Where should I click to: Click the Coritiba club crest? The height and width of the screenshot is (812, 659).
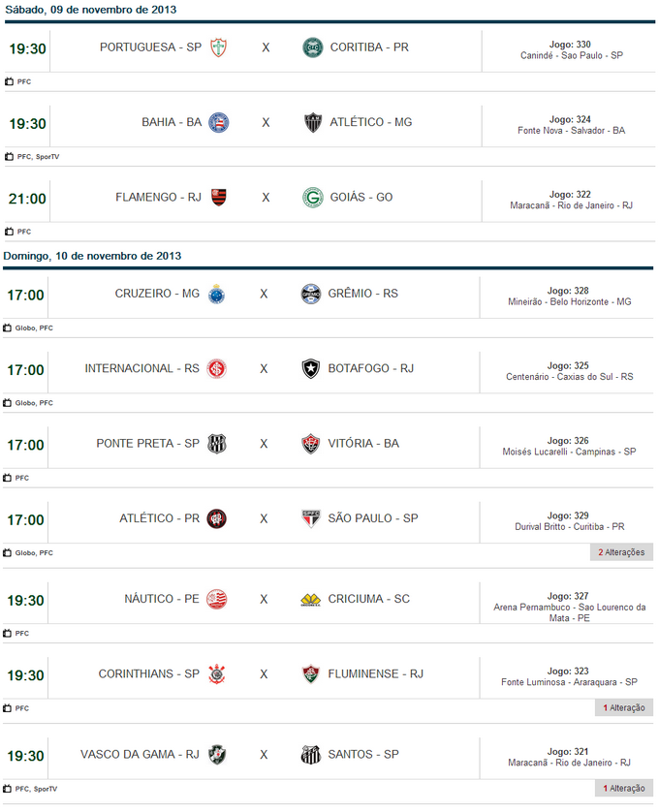(x=311, y=47)
